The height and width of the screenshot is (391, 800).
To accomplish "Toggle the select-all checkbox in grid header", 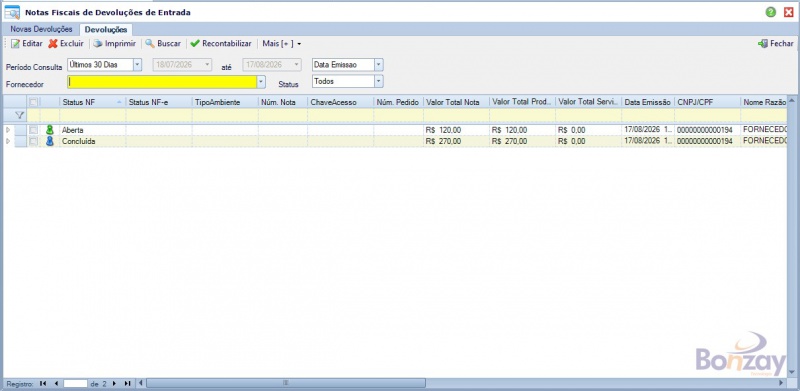I will tap(33, 102).
